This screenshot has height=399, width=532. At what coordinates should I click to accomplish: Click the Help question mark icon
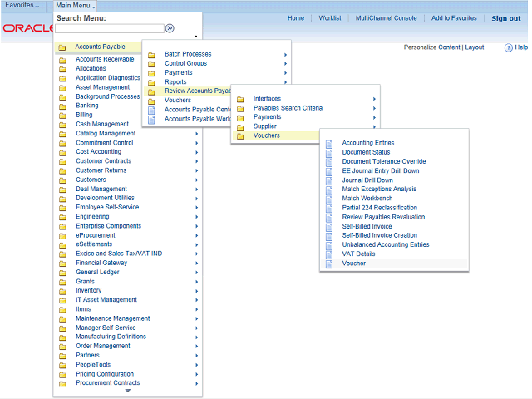[x=509, y=47]
